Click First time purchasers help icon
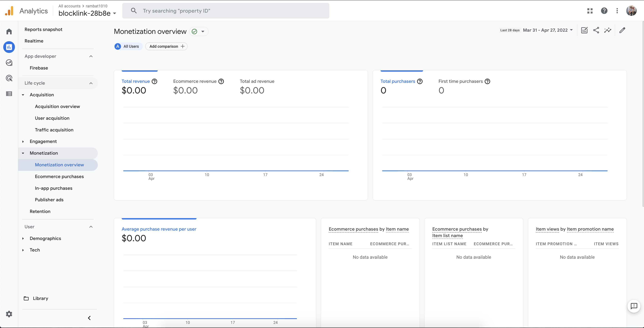The width and height of the screenshot is (644, 328). (488, 81)
